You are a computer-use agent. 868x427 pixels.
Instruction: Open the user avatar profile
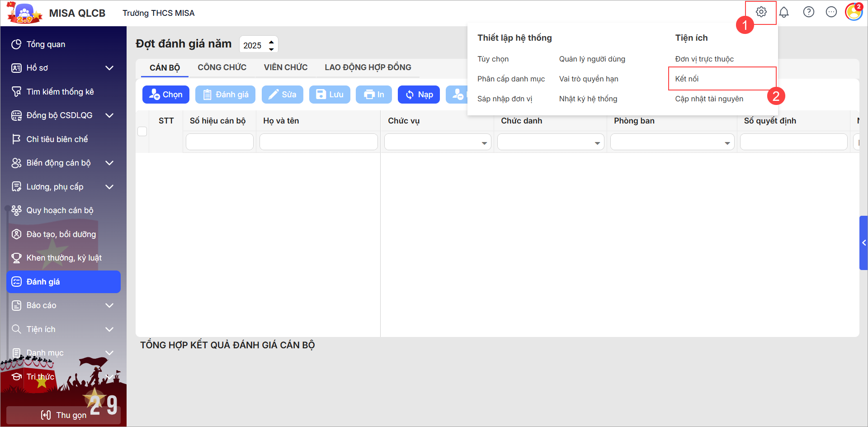click(854, 12)
